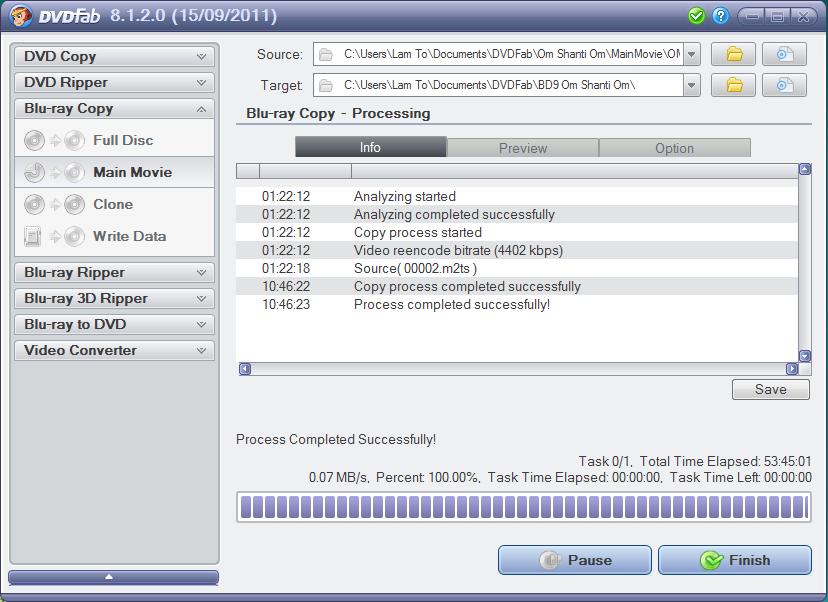Click the folder icon in Source field
The width and height of the screenshot is (828, 602).
(326, 54)
